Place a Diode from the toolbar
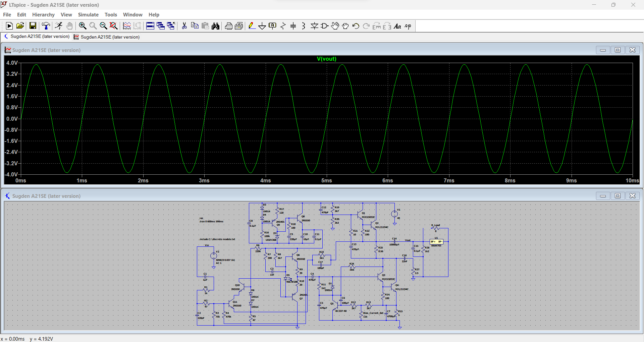This screenshot has width=644, height=342. pos(314,26)
